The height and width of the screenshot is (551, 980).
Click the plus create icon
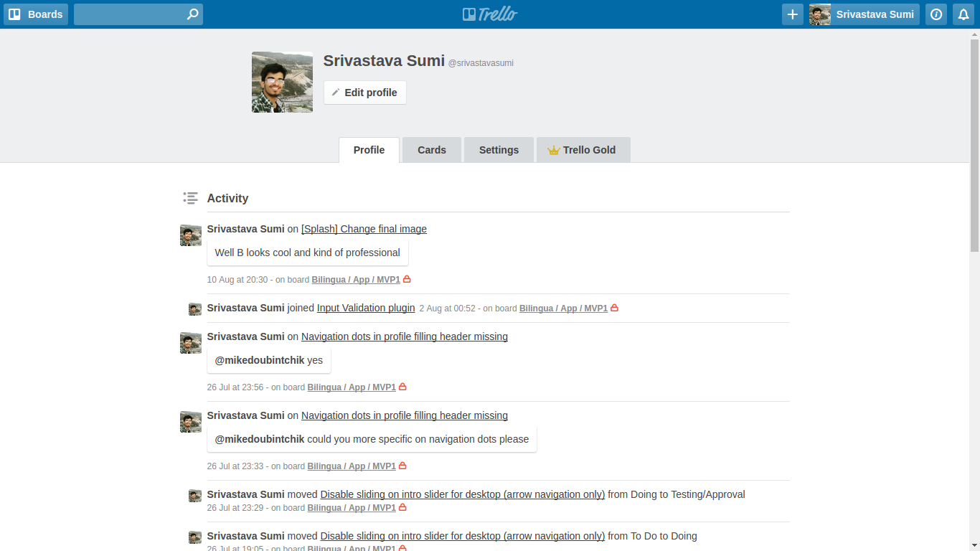point(793,14)
